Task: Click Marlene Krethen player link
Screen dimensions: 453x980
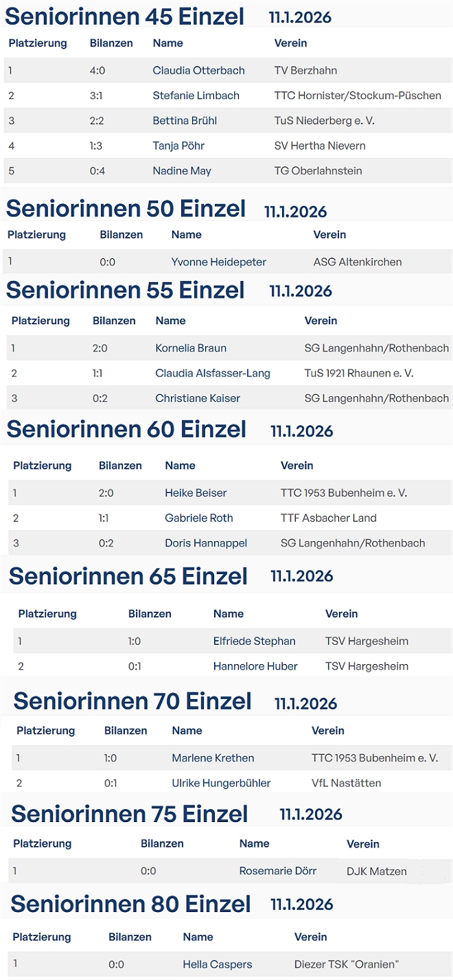Action: click(213, 758)
